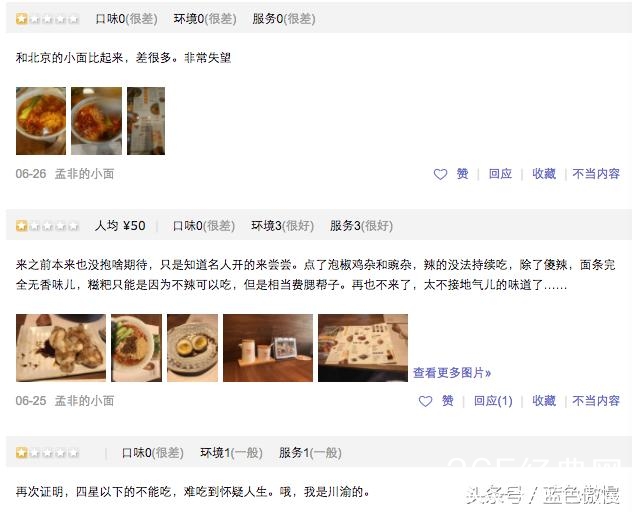Report 不当内容 on the 06-25 review
Viewport: 632px width, 512px height.
pyautogui.click(x=596, y=401)
